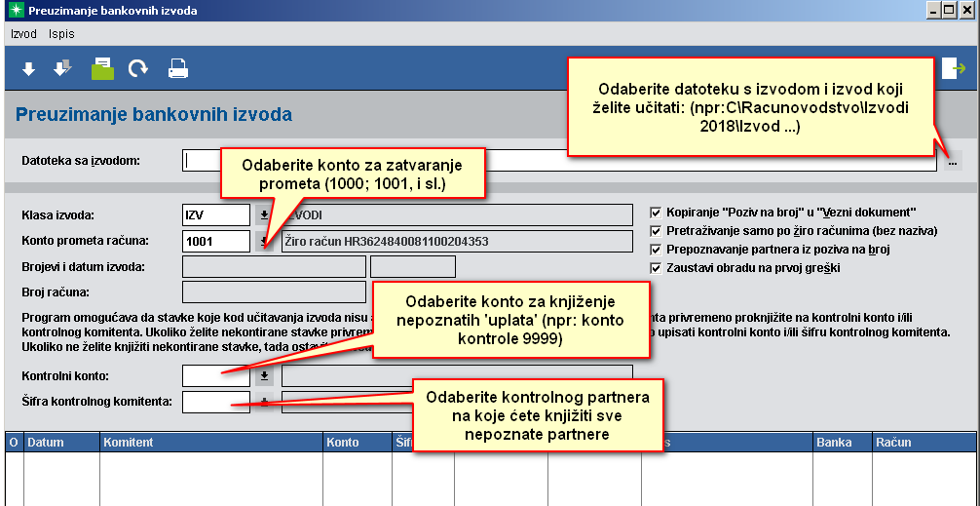Screen dimensions: 980x506
Task: Open the Klasa izvoda lookup dropdown
Action: pyautogui.click(x=263, y=214)
